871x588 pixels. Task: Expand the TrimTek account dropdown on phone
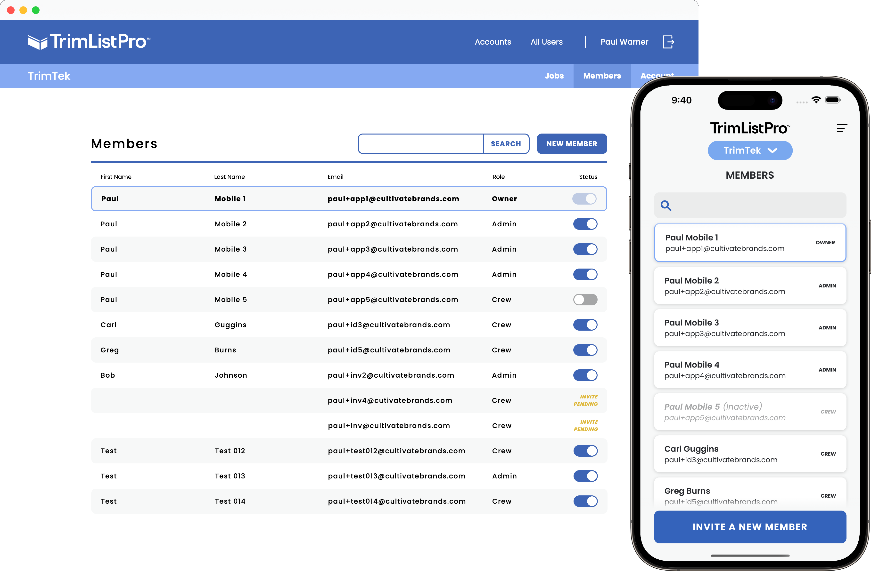(x=750, y=151)
